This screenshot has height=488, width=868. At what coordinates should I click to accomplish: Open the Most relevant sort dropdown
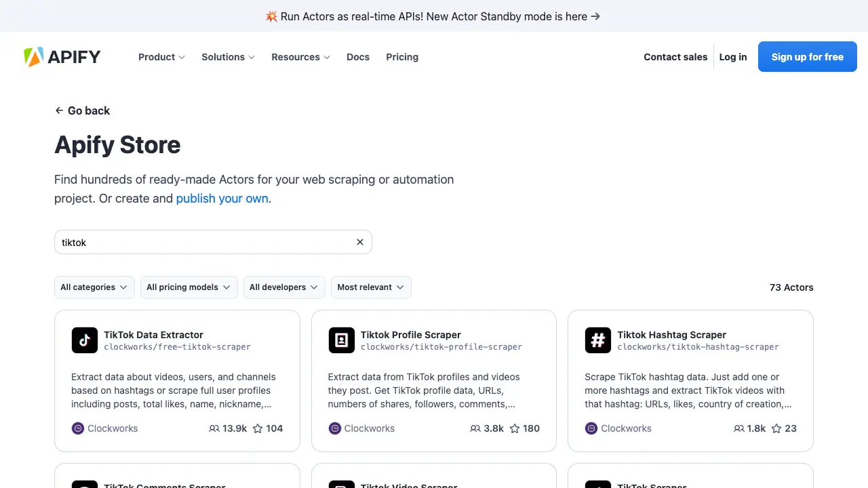[370, 287]
